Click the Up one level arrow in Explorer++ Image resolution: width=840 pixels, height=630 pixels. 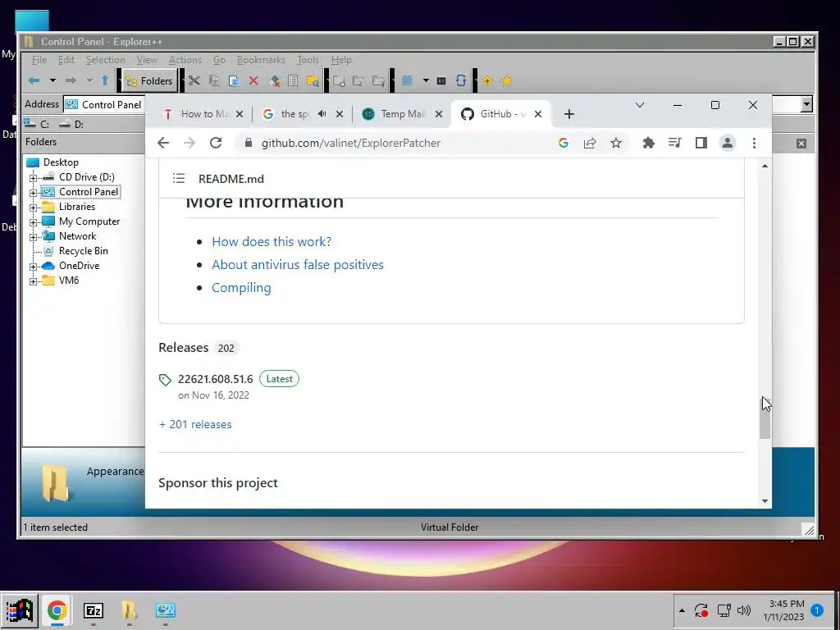[x=105, y=81]
